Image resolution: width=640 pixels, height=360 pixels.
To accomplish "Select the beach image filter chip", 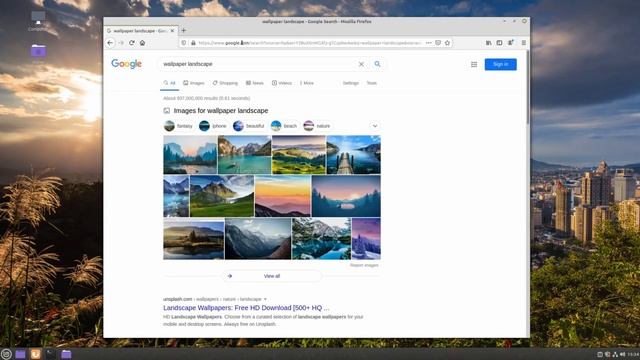I will (x=284, y=126).
